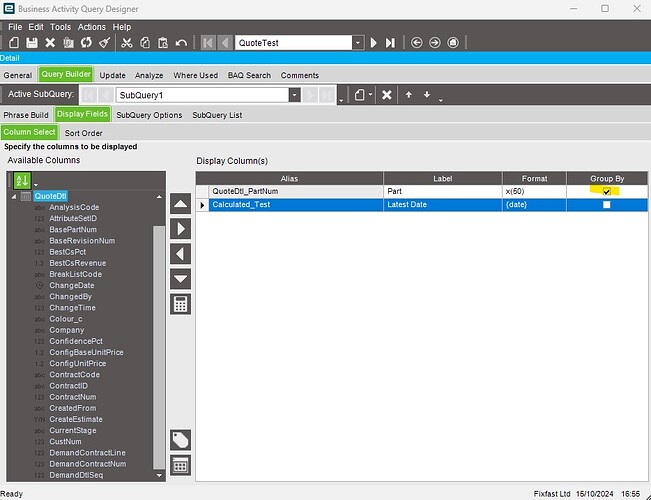Switch to the General tab
This screenshot has height=500, width=651.
(18, 75)
